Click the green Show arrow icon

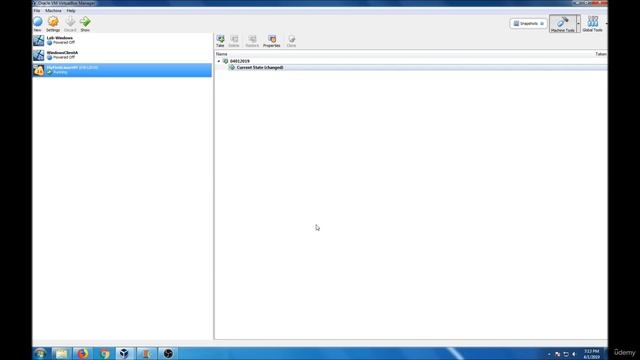(x=85, y=22)
